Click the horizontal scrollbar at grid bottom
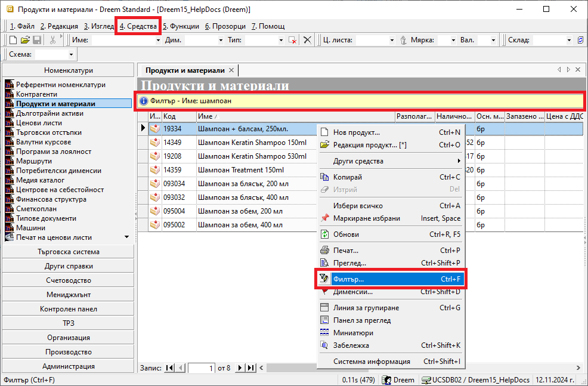 [x=417, y=368]
